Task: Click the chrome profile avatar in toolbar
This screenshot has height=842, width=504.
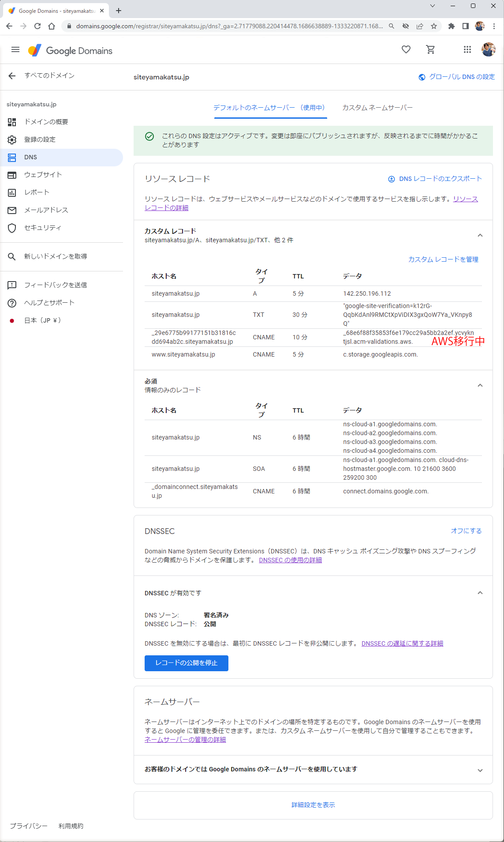Action: point(480,26)
